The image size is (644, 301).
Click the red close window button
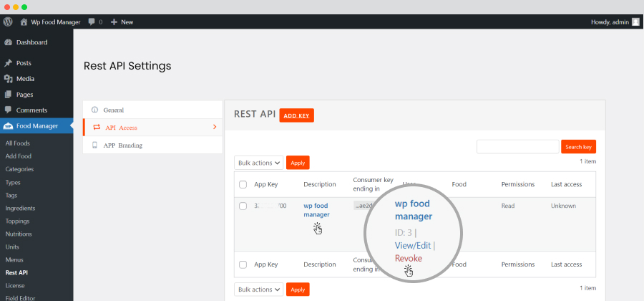point(7,7)
